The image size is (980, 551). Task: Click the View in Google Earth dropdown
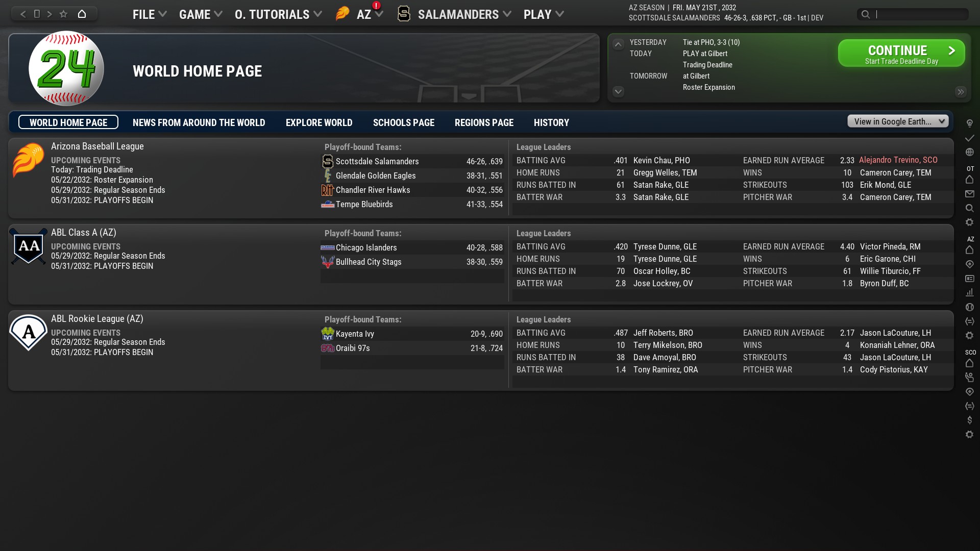tap(898, 121)
